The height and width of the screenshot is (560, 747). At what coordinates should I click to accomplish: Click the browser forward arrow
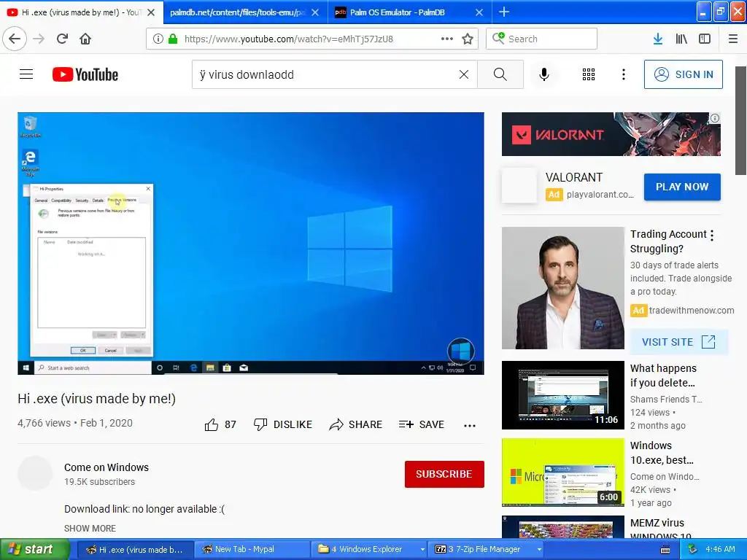click(x=39, y=39)
